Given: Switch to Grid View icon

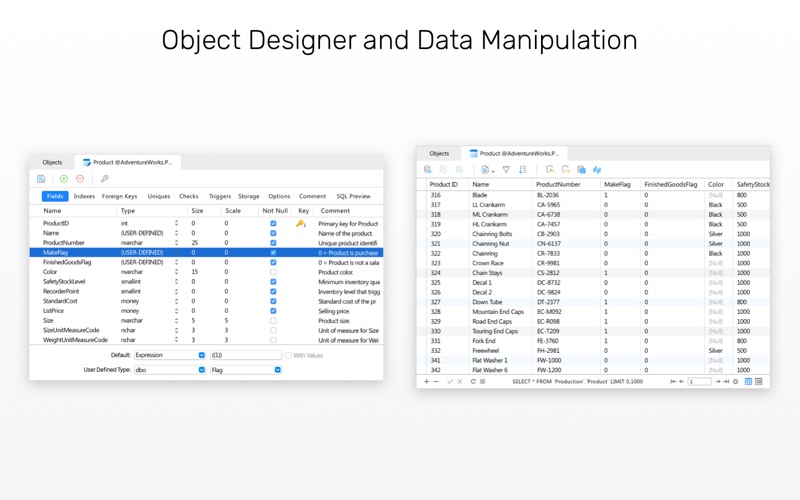Looking at the screenshot, I should (748, 381).
